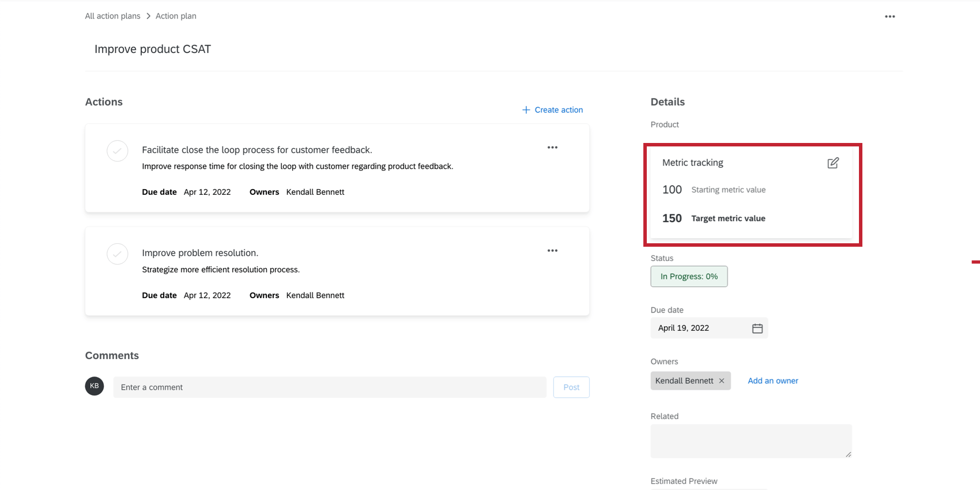Open options for Facilitate close the loop action
This screenshot has width=980, height=490.
click(552, 148)
